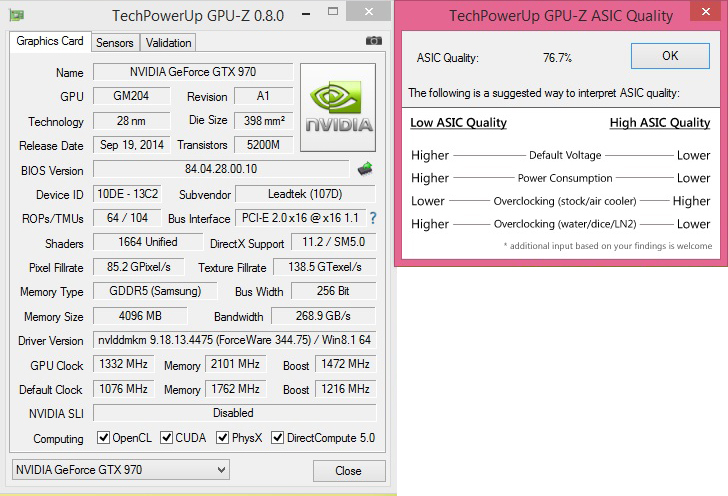
Task: Click the GPU Clock field 1332 MHz
Action: (x=124, y=364)
